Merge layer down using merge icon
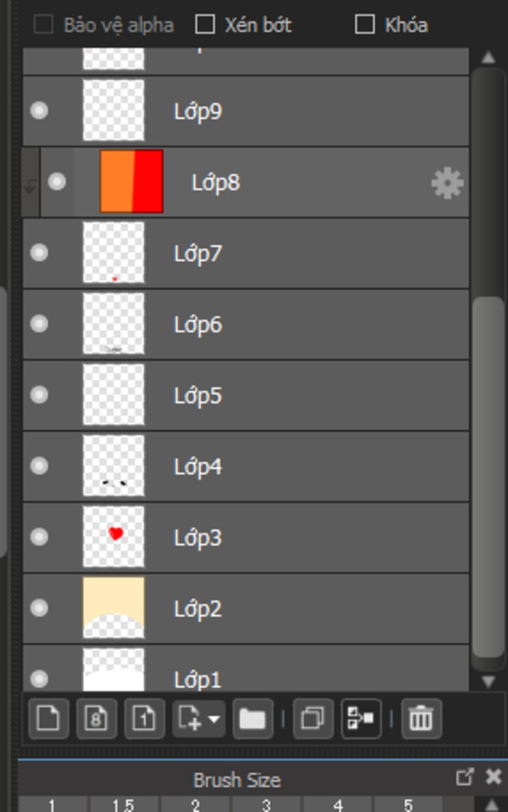Image resolution: width=508 pixels, height=812 pixels. click(x=361, y=718)
